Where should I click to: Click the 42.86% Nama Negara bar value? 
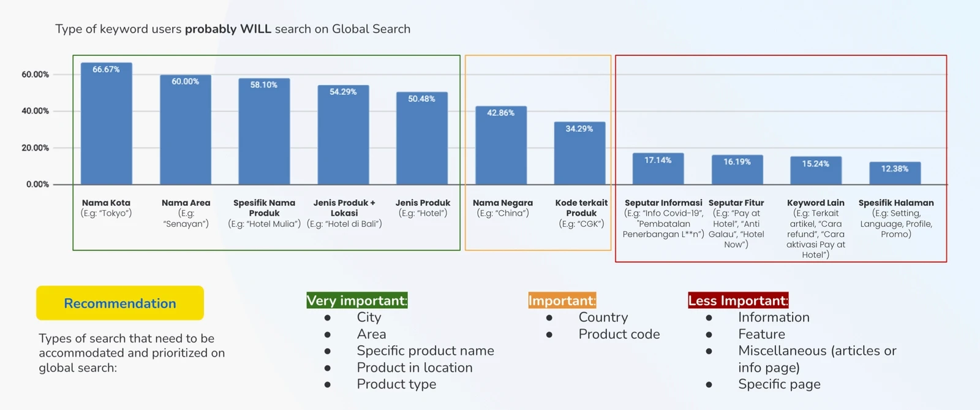[500, 113]
